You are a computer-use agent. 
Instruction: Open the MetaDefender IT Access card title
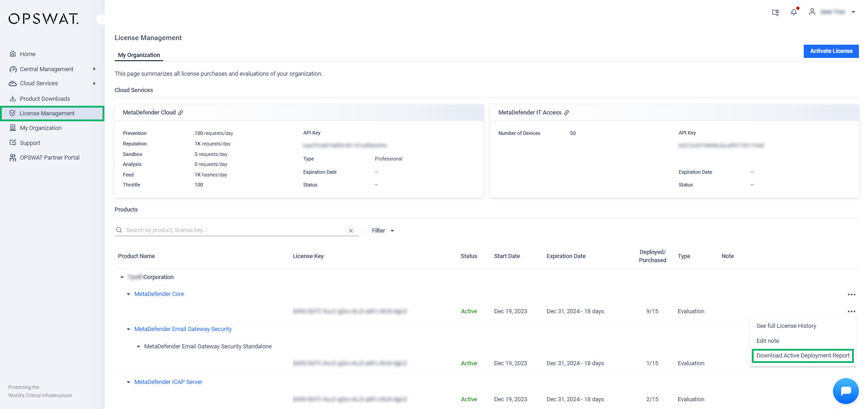tap(530, 113)
